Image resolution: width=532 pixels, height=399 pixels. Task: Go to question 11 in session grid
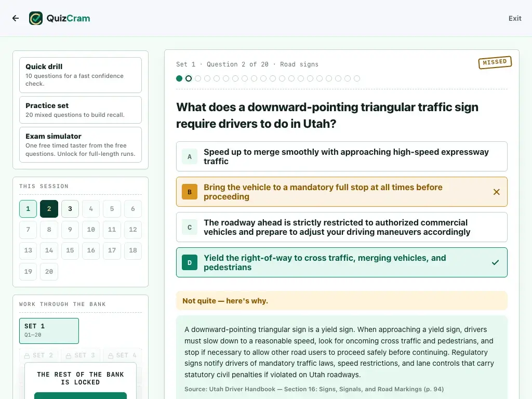coord(112,230)
